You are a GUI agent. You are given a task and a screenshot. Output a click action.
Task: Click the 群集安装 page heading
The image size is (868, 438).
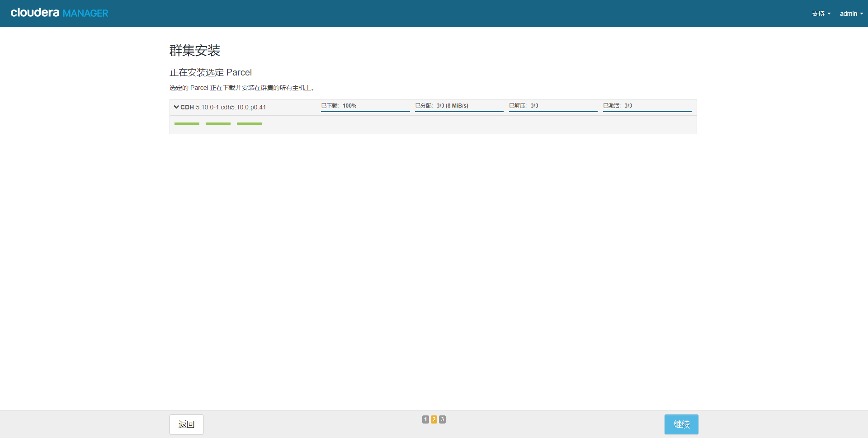(195, 50)
